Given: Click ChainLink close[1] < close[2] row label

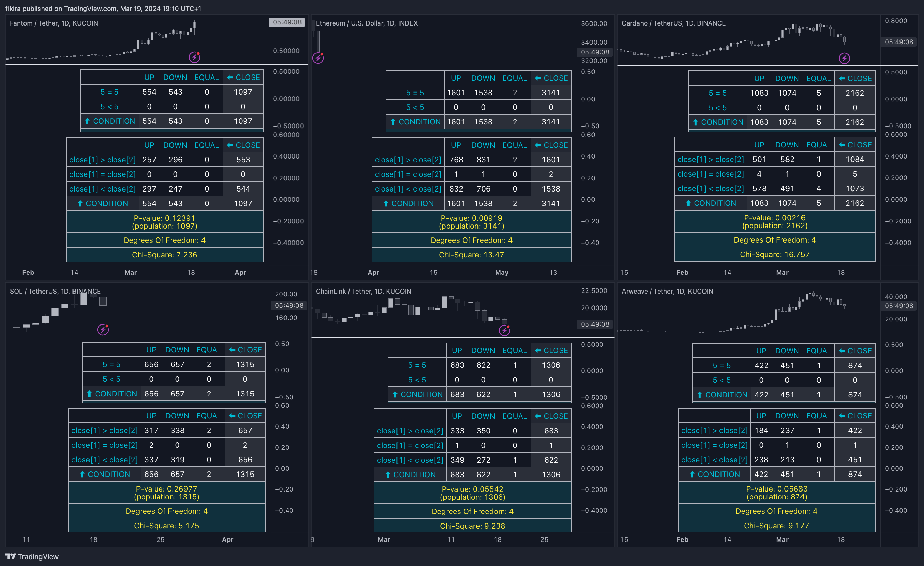Looking at the screenshot, I should (x=410, y=460).
